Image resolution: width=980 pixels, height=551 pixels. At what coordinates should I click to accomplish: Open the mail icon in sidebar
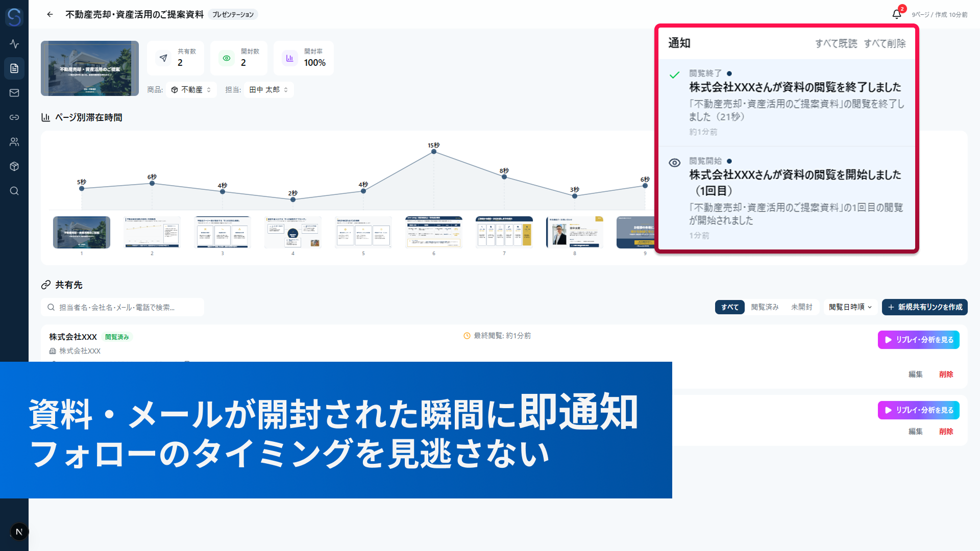[14, 93]
